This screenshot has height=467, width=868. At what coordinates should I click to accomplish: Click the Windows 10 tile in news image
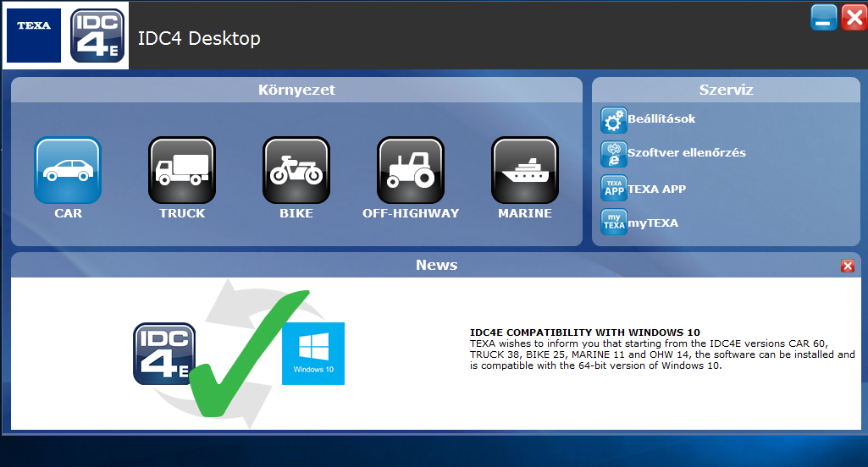313,354
